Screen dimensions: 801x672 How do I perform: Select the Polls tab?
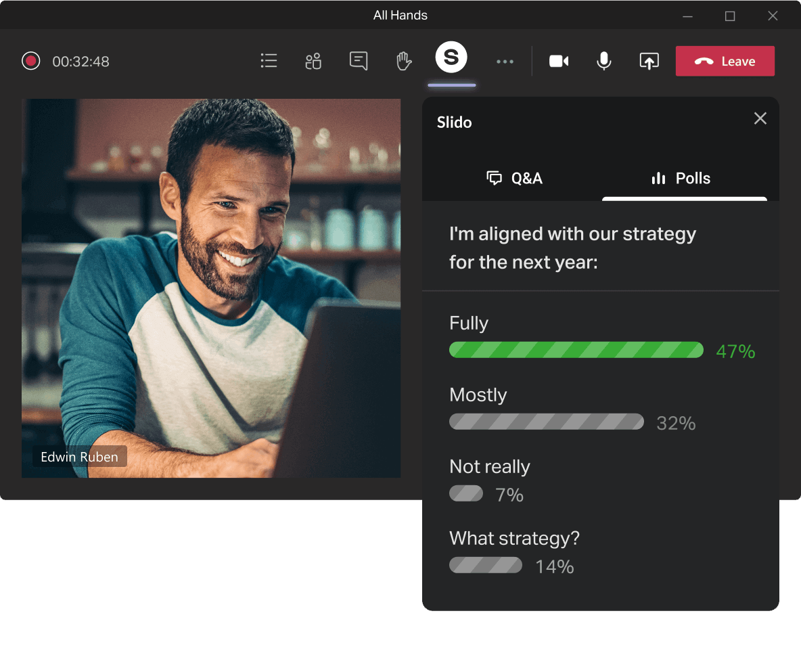(681, 178)
